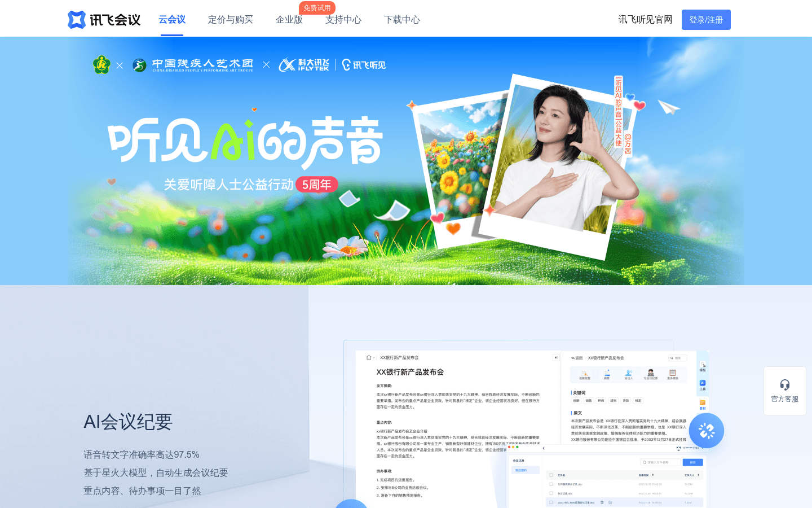Viewport: 812px width, 508px height.
Task: Click the 登录/注册 button
Action: (x=706, y=20)
